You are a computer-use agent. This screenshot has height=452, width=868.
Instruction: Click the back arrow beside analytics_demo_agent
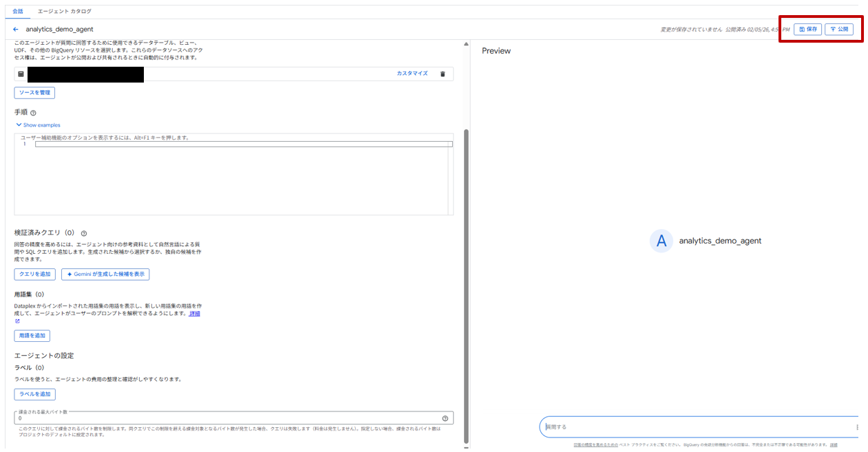pyautogui.click(x=16, y=30)
